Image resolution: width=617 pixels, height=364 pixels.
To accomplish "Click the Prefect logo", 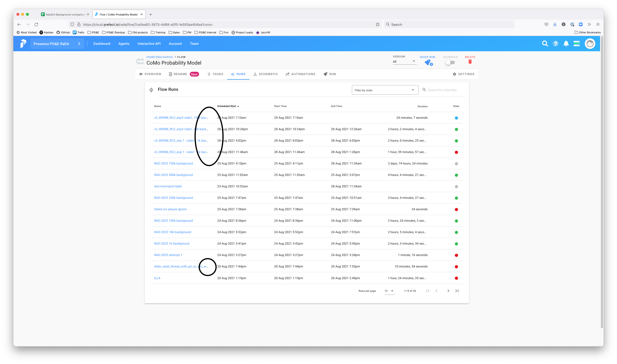I will coord(23,43).
